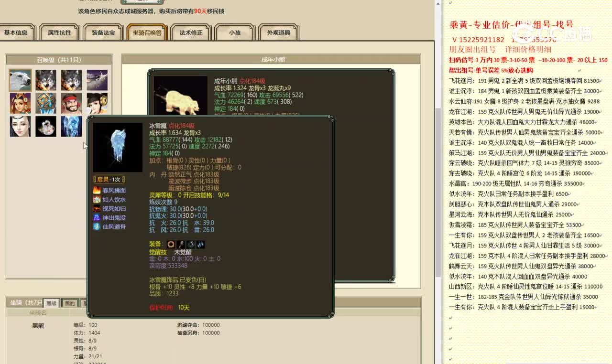Viewport: 612px width, 364px height.
Task: Open the 基本信息 tab
Action: coord(16,32)
